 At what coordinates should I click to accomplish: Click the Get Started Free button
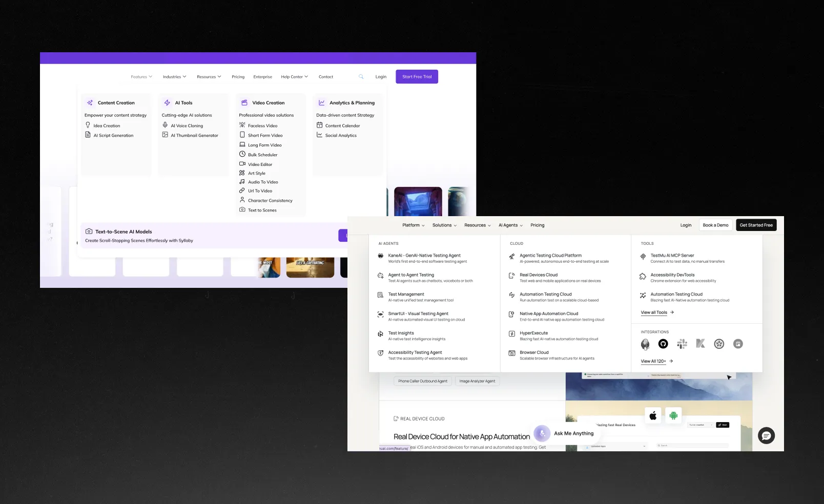[756, 225]
